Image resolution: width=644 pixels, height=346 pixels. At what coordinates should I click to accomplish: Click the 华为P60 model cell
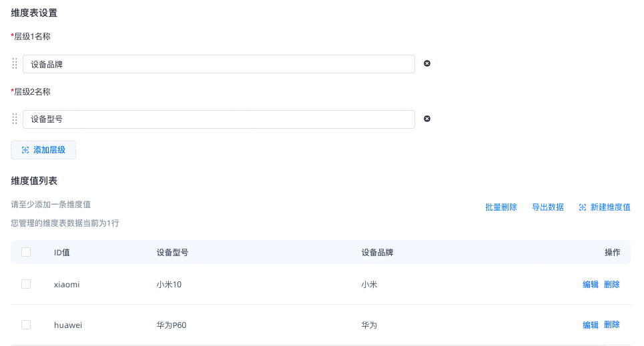pyautogui.click(x=172, y=325)
